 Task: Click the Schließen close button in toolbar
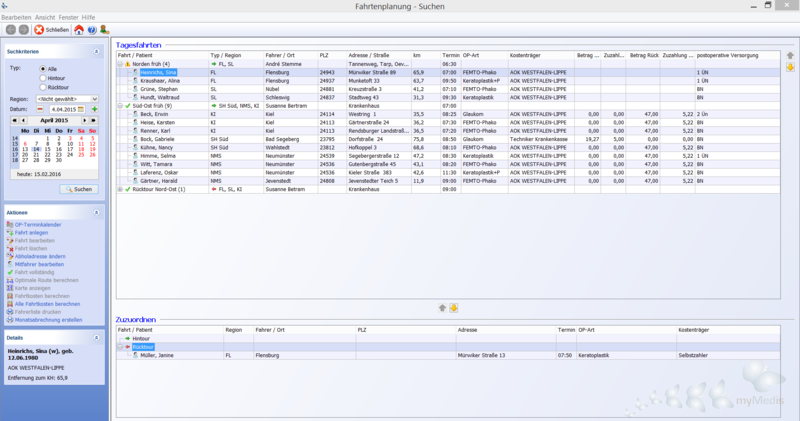click(52, 30)
